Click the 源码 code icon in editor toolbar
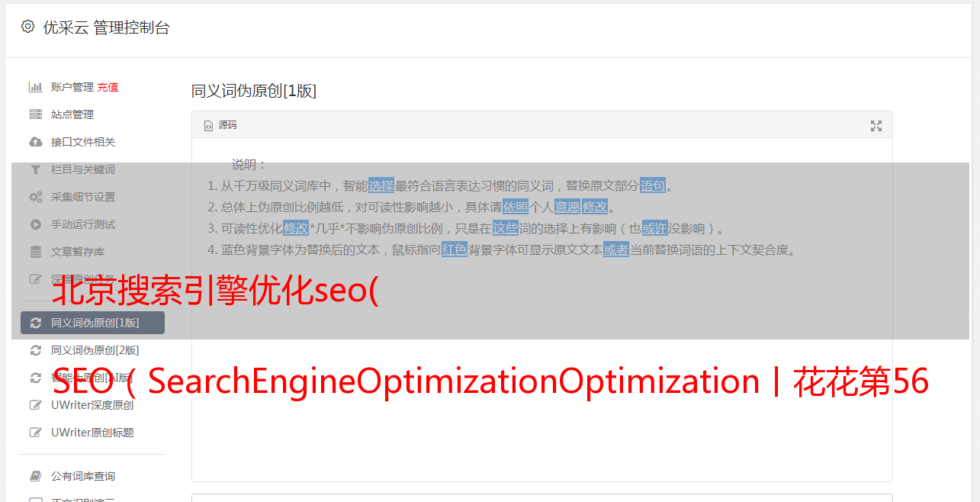 [208, 126]
